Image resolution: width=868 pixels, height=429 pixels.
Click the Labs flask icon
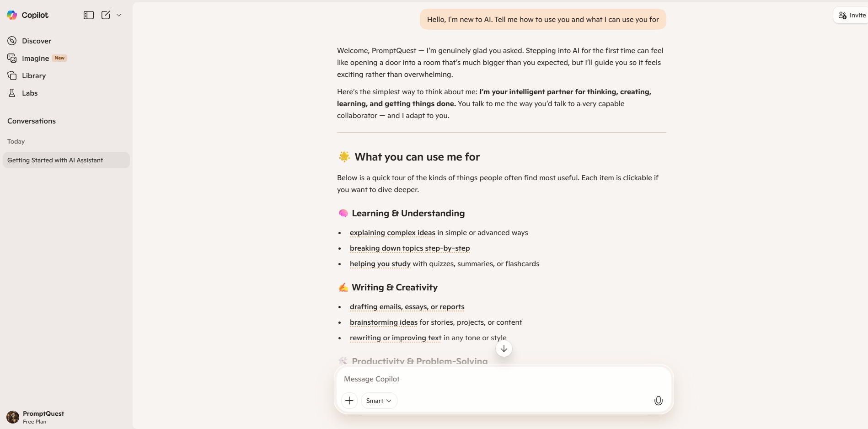click(x=12, y=93)
